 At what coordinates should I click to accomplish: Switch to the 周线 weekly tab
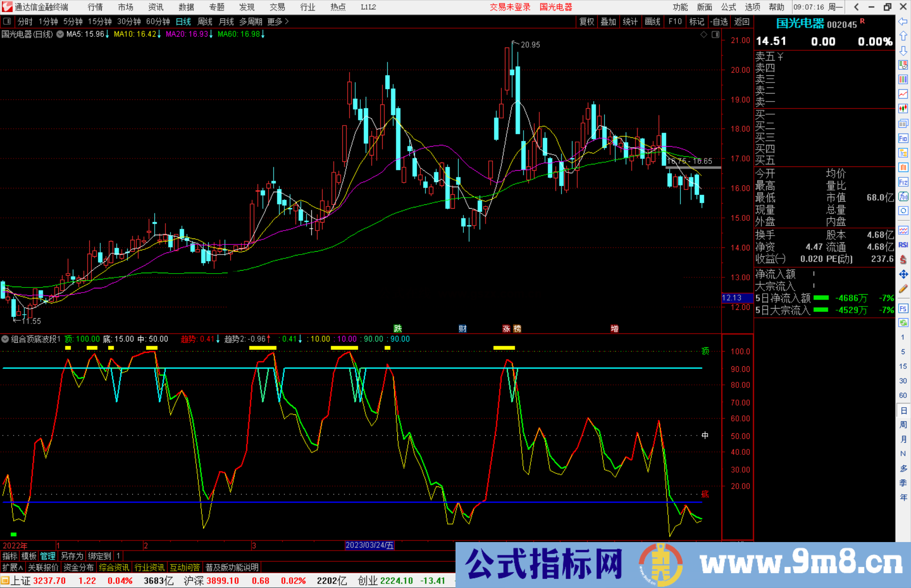coord(205,21)
